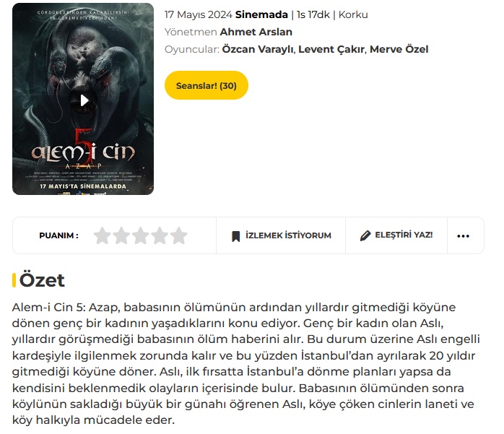The image size is (504, 434).
Task: Click İZLEMEK İSTİYORUM label
Action: 288,235
